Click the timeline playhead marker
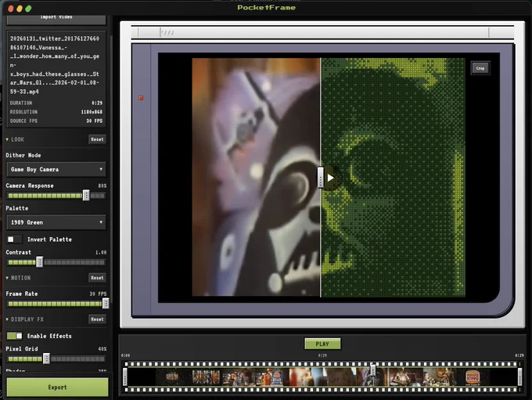Viewport: 532px width, 400px height. click(373, 369)
